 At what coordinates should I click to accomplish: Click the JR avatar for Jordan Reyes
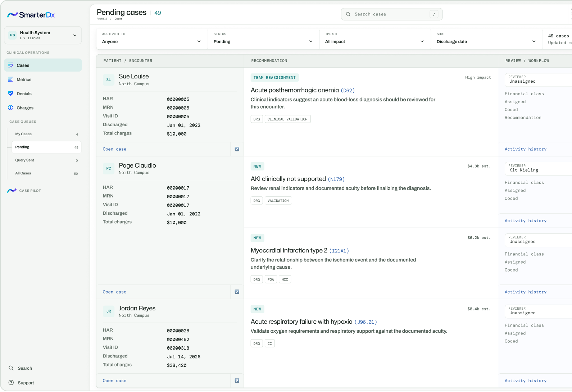[x=109, y=311]
